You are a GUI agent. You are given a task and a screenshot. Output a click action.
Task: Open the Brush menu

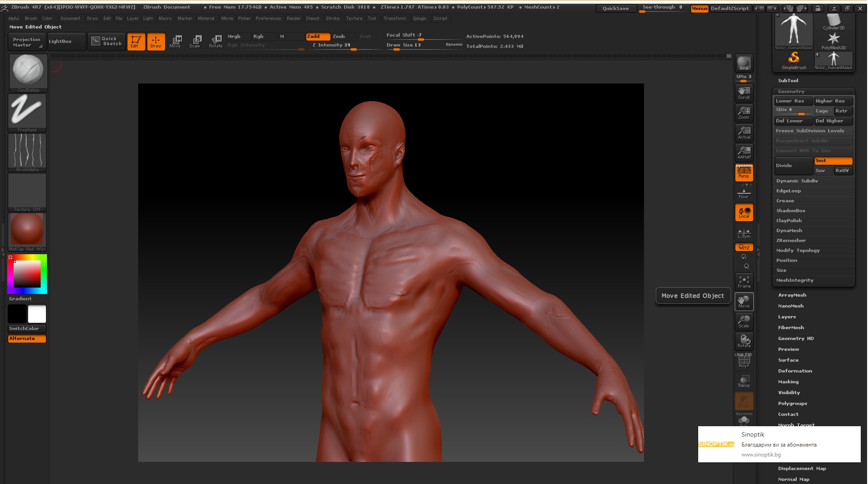pyautogui.click(x=31, y=19)
